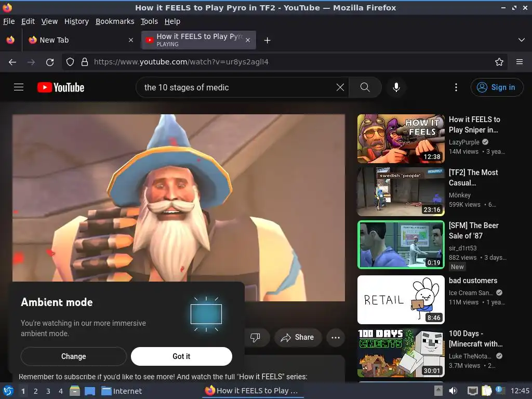Go back with the browser back arrow
Screen dimensions: 532x399
[12, 62]
